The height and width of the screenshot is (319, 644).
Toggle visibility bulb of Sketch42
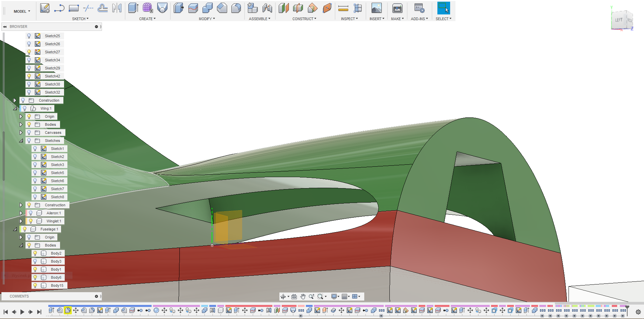click(29, 76)
